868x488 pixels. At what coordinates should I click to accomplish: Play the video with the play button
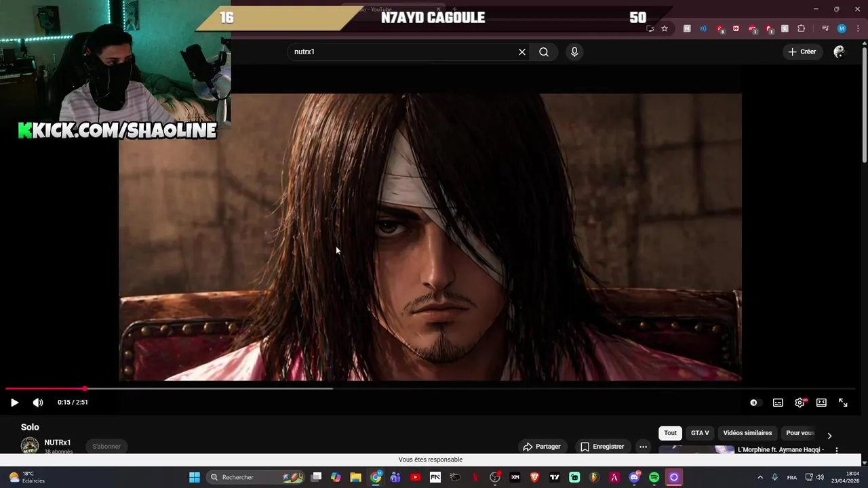point(14,403)
